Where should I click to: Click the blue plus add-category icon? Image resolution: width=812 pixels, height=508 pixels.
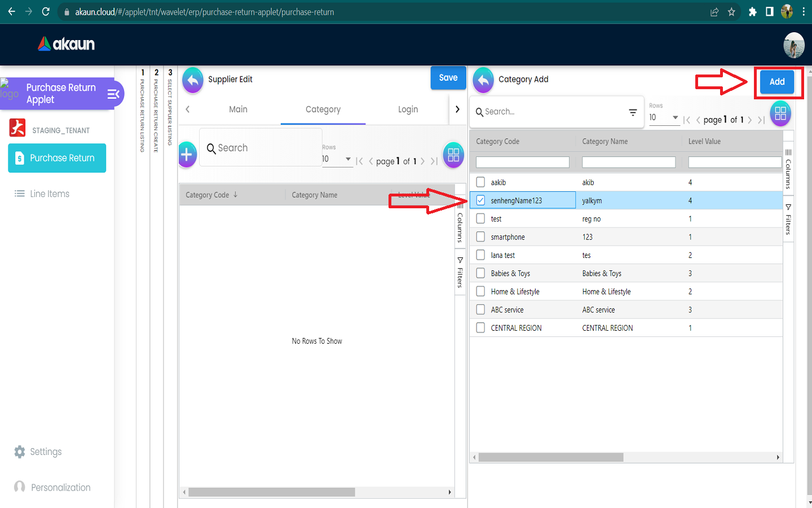pyautogui.click(x=187, y=155)
